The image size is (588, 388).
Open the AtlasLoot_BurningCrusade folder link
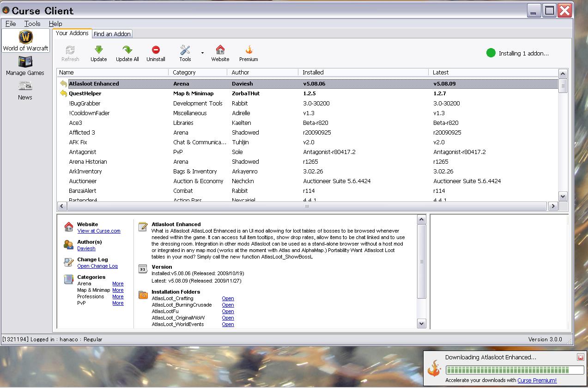pos(228,305)
